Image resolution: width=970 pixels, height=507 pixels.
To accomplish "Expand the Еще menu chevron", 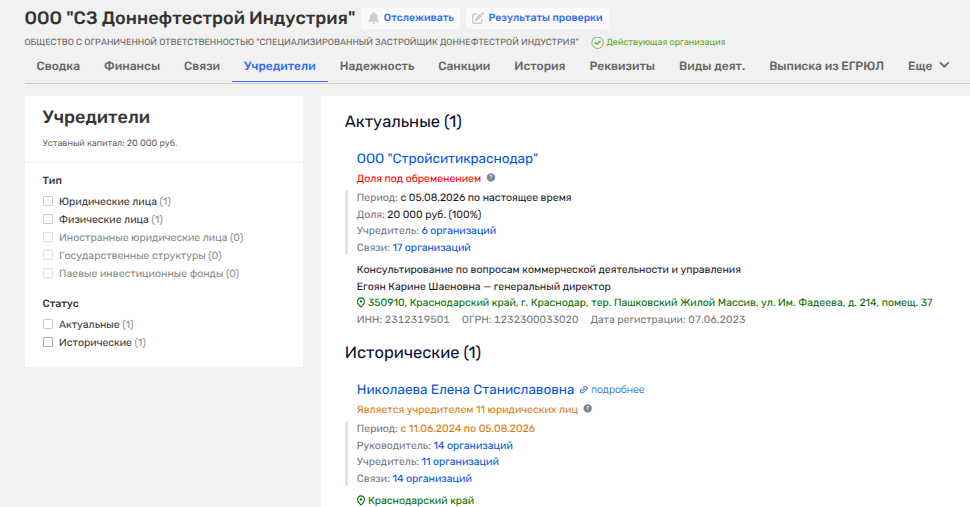I will (944, 66).
